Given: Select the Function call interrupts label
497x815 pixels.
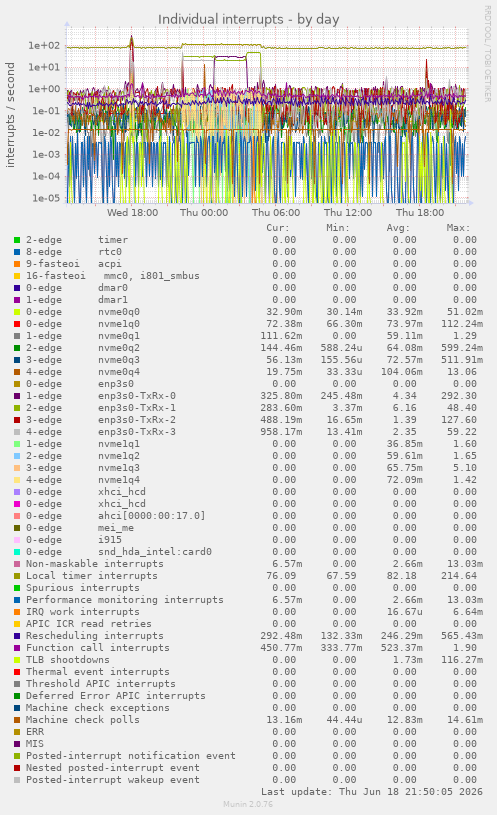Looking at the screenshot, I should coord(98,648).
